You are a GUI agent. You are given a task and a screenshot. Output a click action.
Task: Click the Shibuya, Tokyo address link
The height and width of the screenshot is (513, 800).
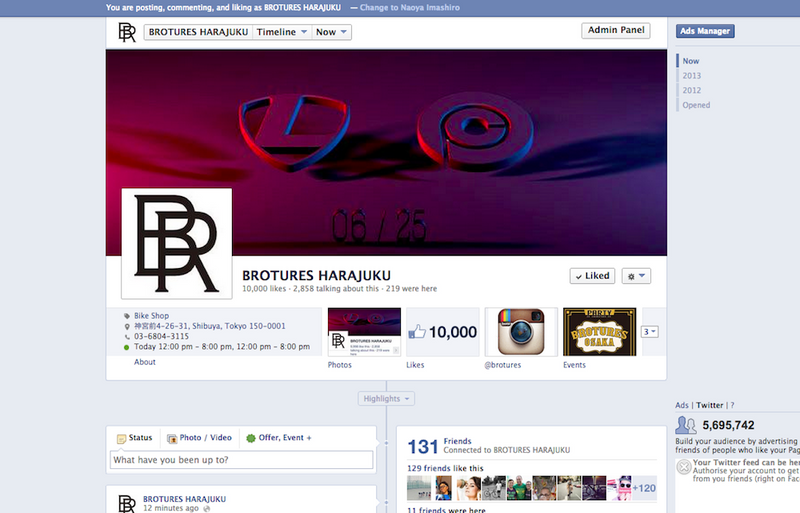tap(210, 326)
